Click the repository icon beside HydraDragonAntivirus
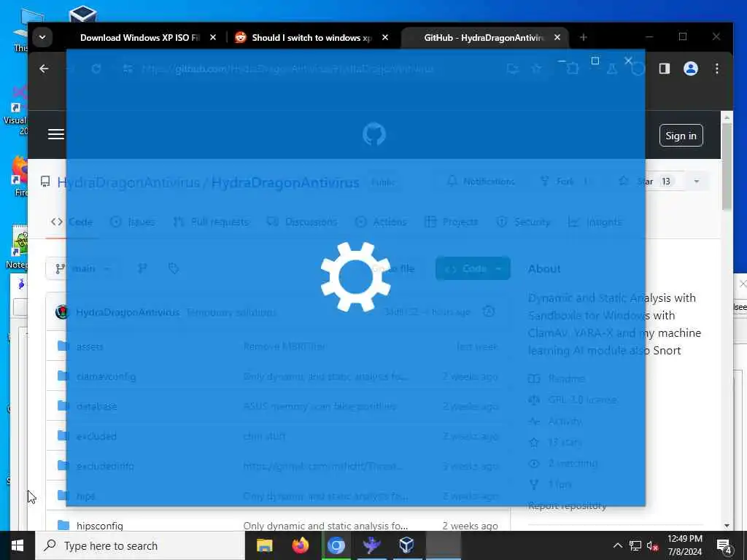The width and height of the screenshot is (747, 560). pyautogui.click(x=44, y=182)
